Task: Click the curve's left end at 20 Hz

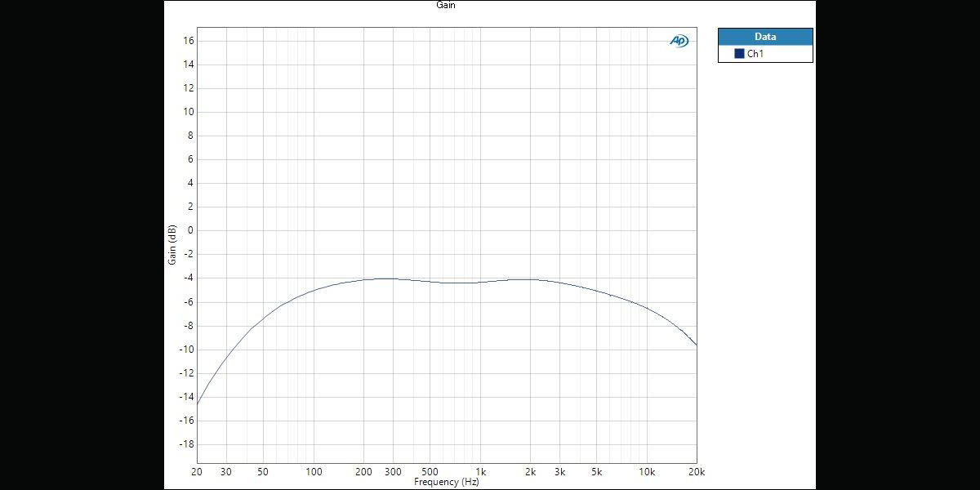Action: click(198, 404)
